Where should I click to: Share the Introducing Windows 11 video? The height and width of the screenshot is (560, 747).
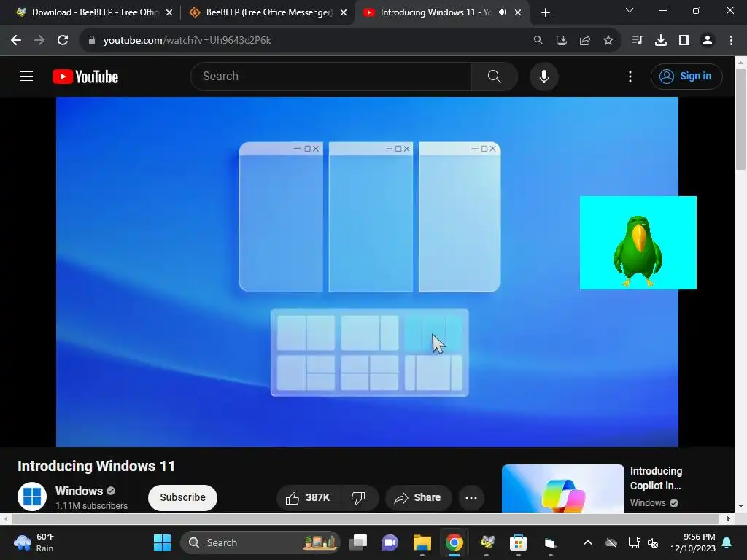(x=418, y=497)
